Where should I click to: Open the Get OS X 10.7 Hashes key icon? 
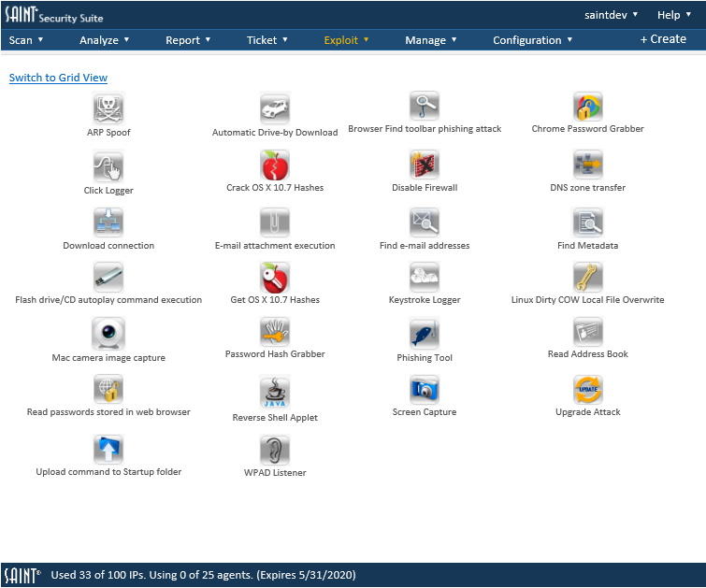coord(275,277)
